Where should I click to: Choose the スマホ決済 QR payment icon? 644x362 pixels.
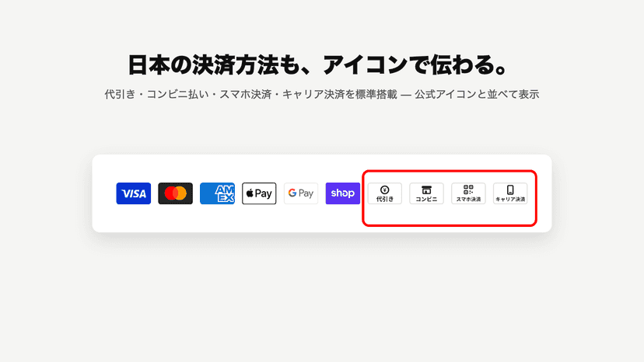click(x=469, y=193)
